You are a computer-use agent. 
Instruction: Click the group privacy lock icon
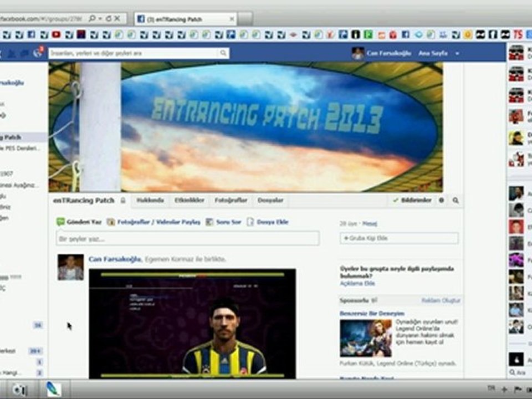(x=123, y=201)
